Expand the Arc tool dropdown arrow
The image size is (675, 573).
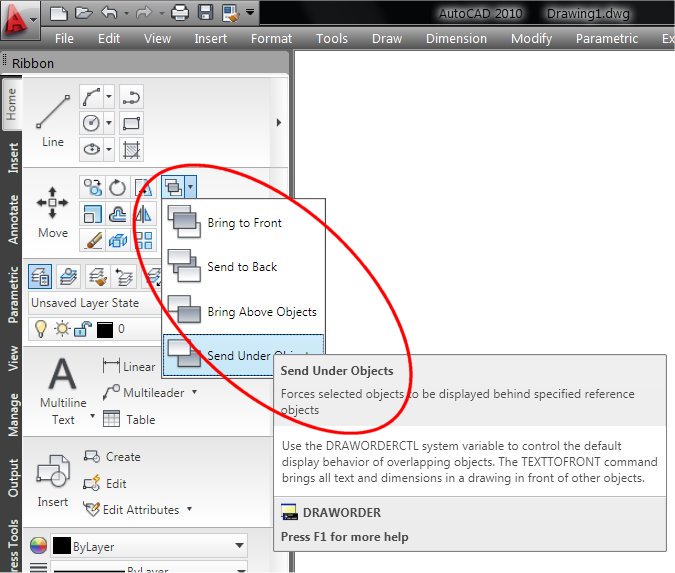(109, 97)
